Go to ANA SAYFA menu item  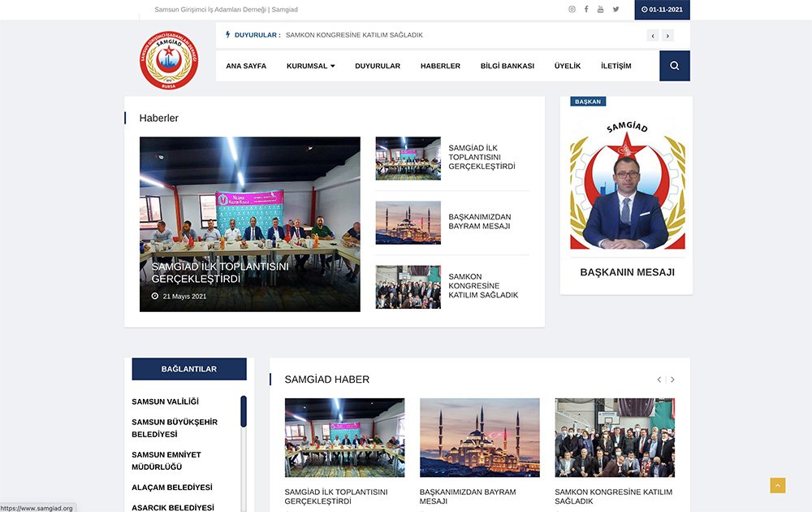(246, 66)
